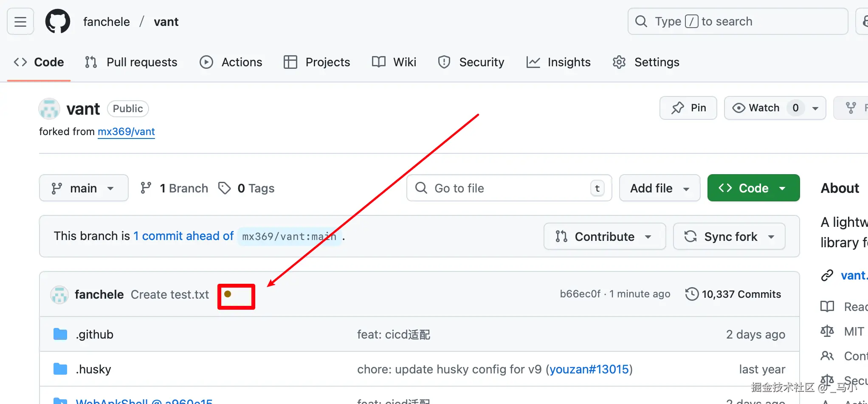The width and height of the screenshot is (868, 404).
Task: Click fanchele commit author avatar
Action: pos(59,294)
